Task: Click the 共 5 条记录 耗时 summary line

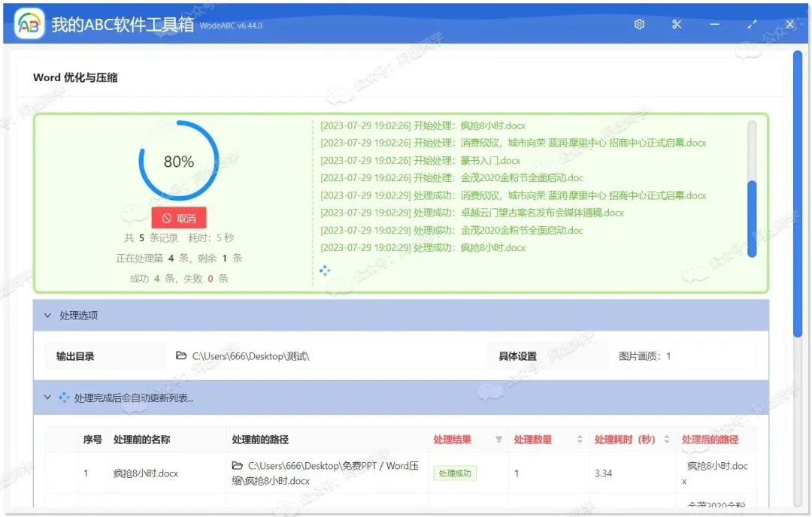Action: point(179,237)
